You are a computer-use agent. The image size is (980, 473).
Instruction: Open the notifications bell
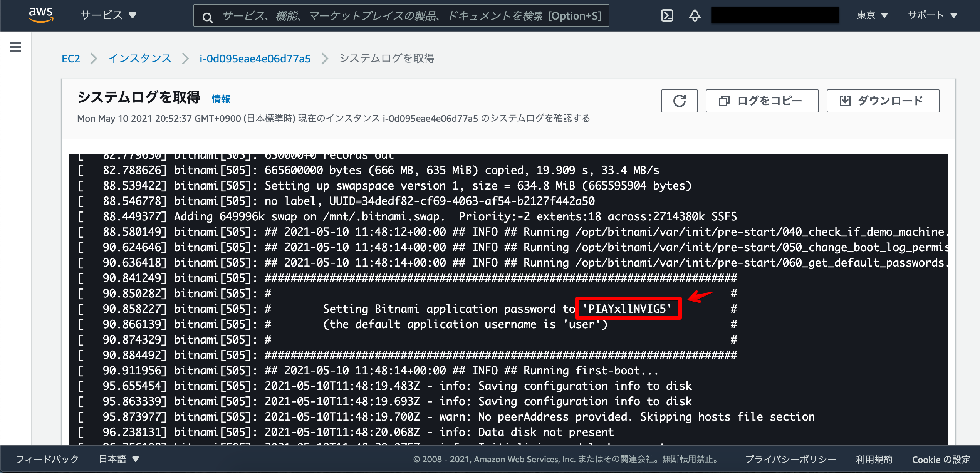695,15
